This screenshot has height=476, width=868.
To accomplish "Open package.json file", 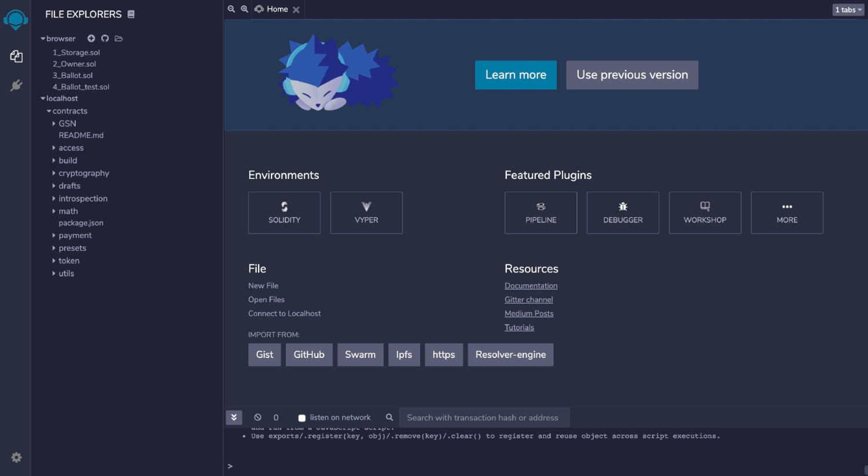I will coord(81,223).
